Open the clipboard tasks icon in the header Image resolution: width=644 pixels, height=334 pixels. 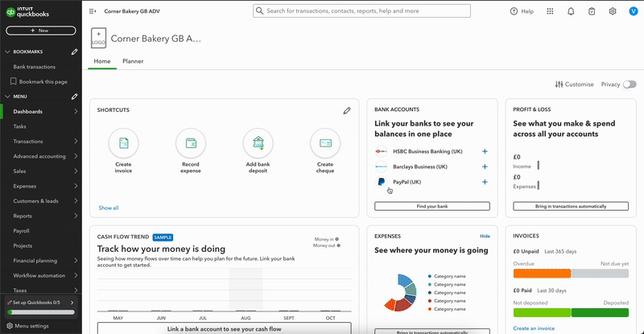coord(592,11)
